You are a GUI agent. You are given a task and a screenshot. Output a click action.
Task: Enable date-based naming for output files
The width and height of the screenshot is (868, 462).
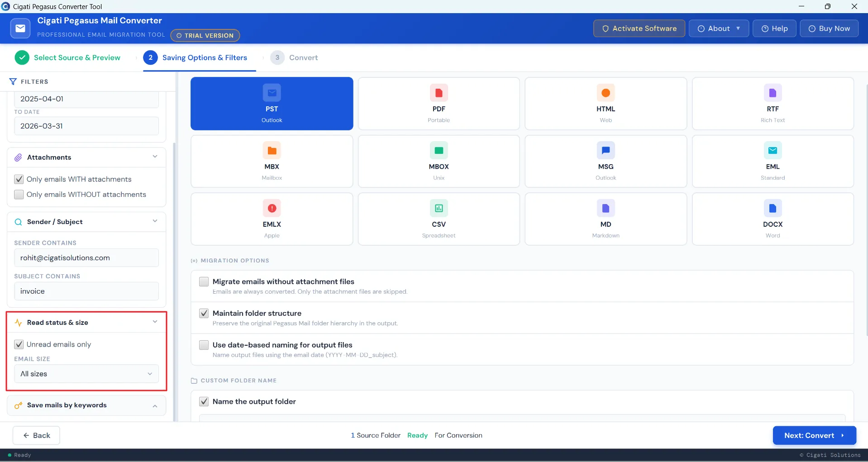coord(204,345)
